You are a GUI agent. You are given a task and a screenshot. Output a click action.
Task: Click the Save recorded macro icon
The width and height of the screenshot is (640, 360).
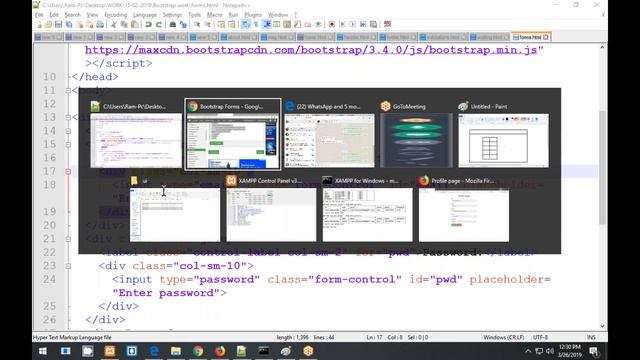tap(373, 24)
